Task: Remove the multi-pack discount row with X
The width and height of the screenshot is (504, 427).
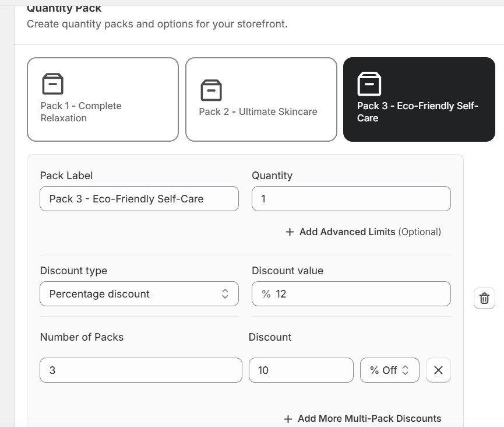Action: click(438, 370)
